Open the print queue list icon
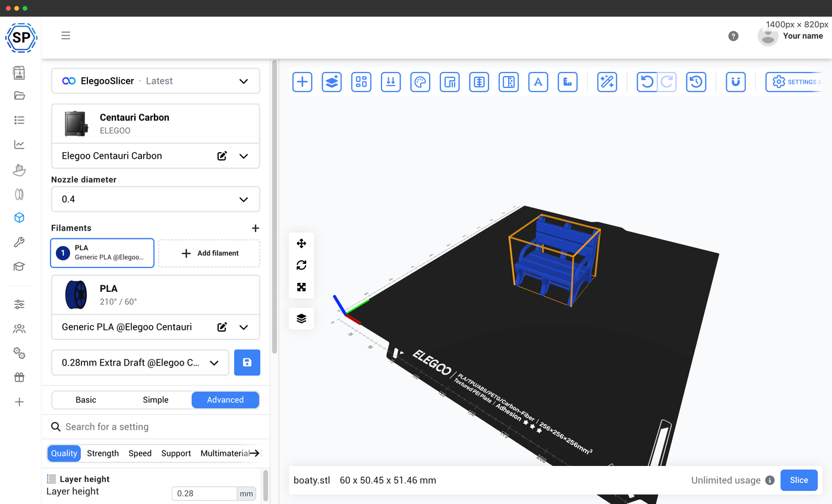Screen dimensions: 832x504 tap(20, 120)
